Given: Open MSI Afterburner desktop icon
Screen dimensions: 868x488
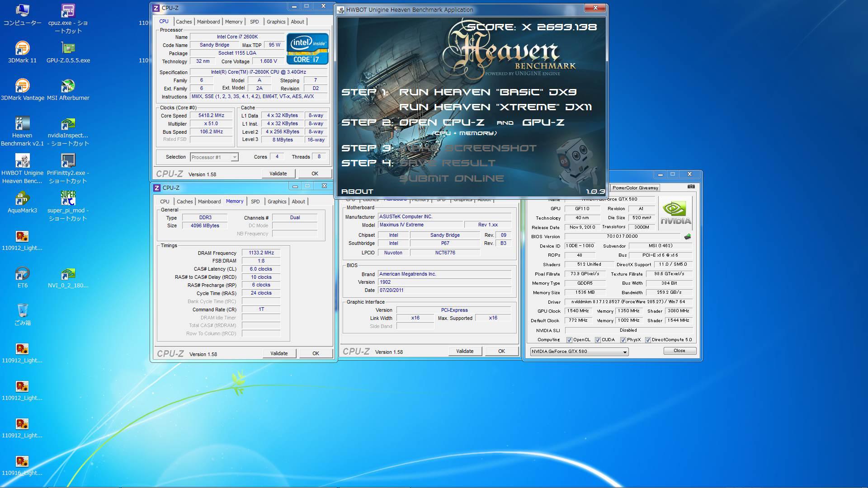Looking at the screenshot, I should point(68,89).
